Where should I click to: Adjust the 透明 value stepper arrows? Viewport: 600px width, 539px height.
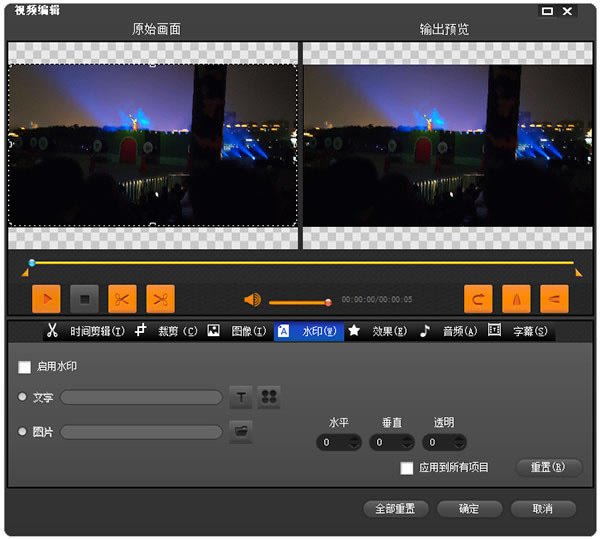(x=460, y=443)
